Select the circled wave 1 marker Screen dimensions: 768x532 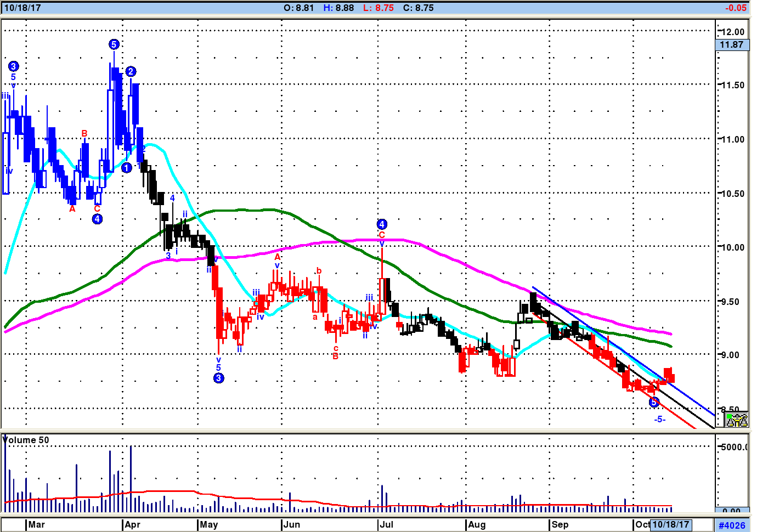pyautogui.click(x=126, y=168)
